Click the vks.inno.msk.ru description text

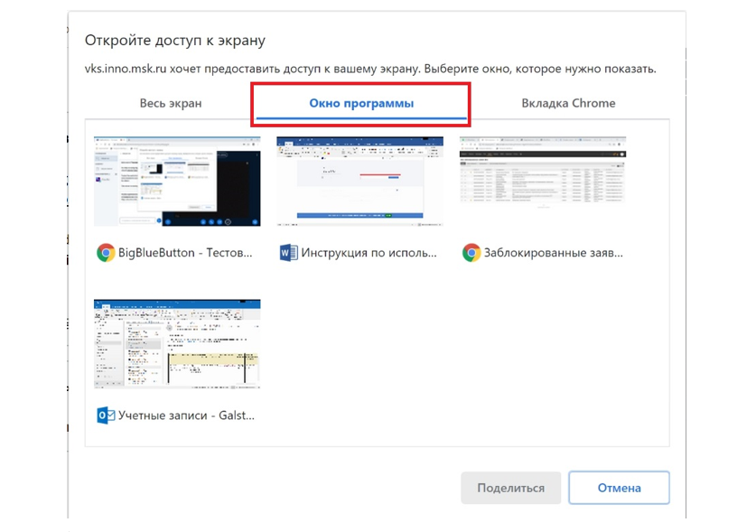pos(369,69)
